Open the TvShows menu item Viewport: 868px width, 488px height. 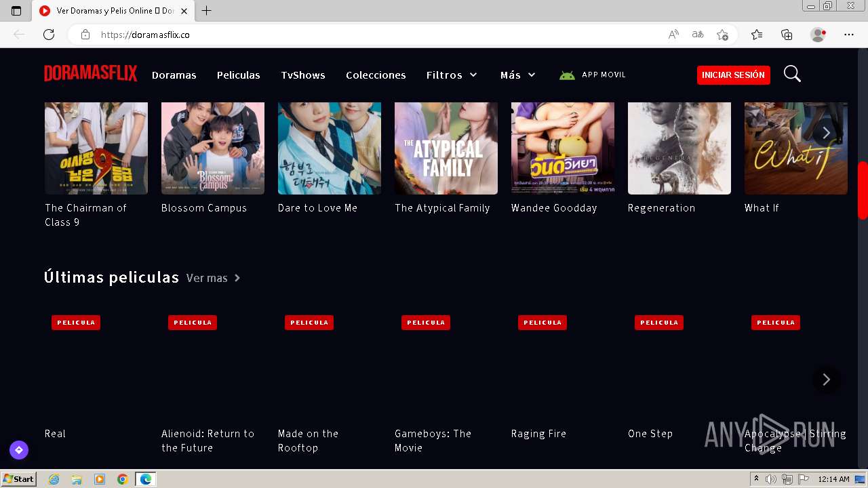pos(303,75)
